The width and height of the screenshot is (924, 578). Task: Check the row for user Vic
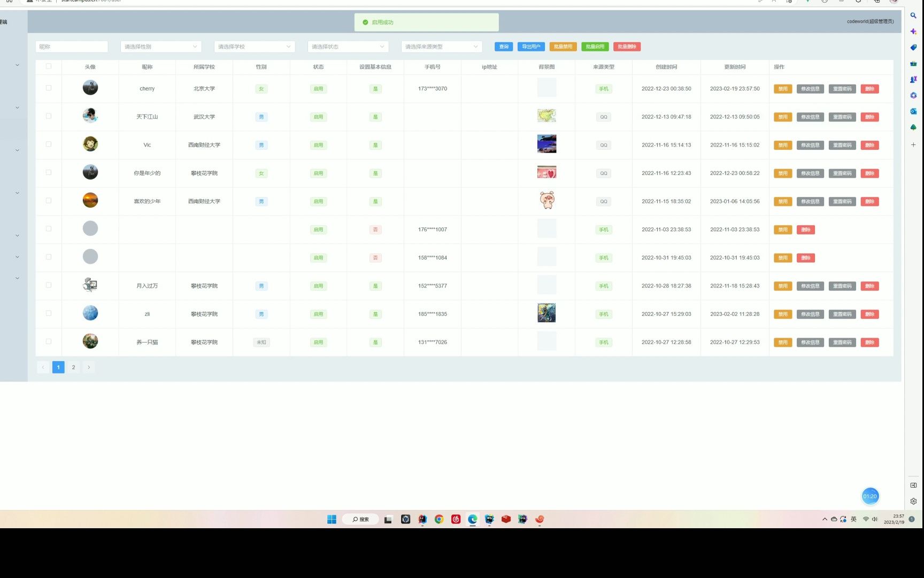coord(49,144)
